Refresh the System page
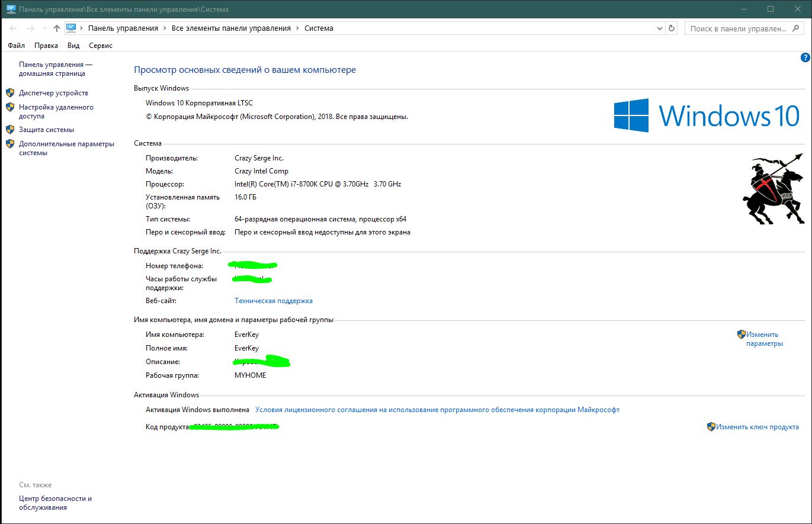Screen dimensions: 812x524 [672, 28]
